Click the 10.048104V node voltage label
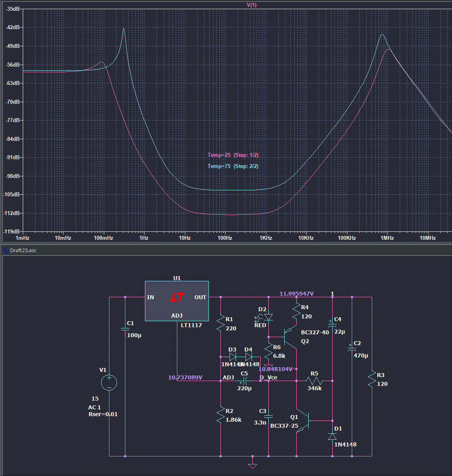Screen dimensions: 452x476 [x=275, y=369]
